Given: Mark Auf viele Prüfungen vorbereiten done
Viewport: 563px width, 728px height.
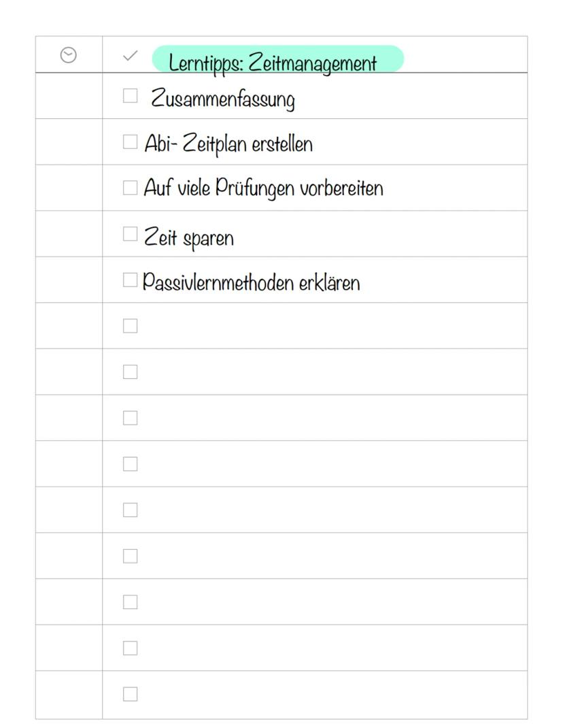Looking at the screenshot, I should pyautogui.click(x=130, y=188).
